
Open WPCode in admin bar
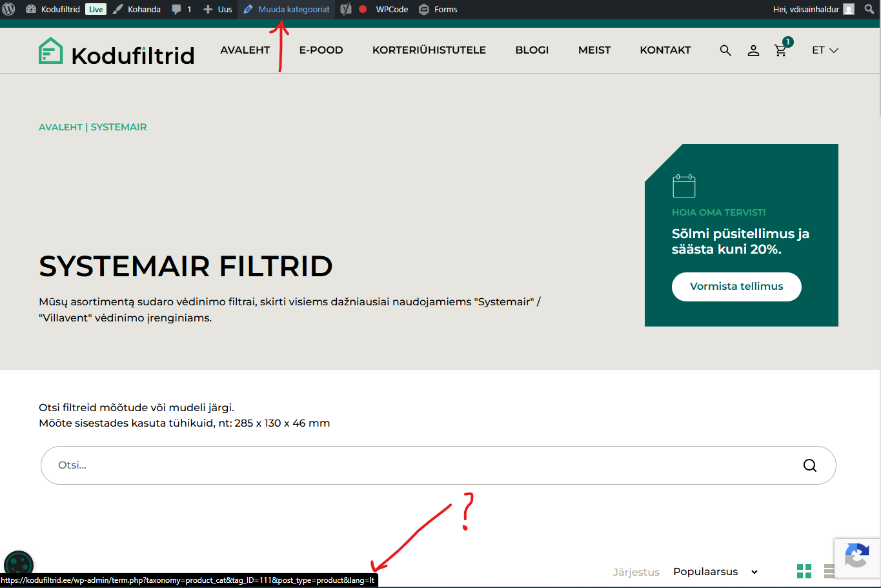point(392,9)
